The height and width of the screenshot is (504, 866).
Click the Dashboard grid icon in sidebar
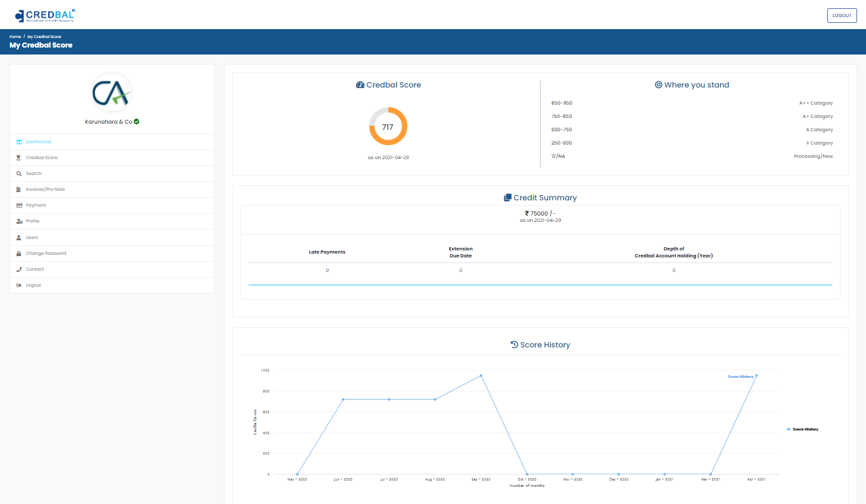click(19, 142)
